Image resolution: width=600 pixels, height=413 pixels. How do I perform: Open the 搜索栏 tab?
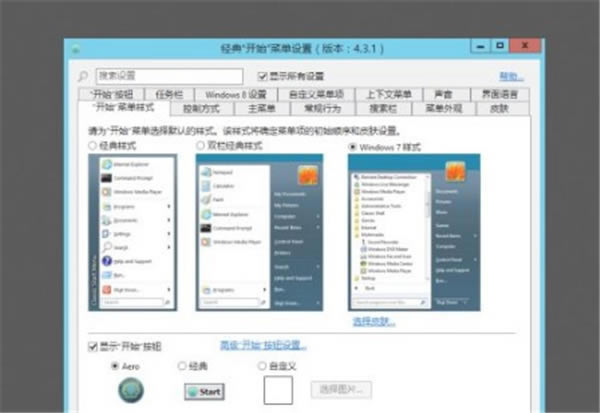[x=383, y=109]
